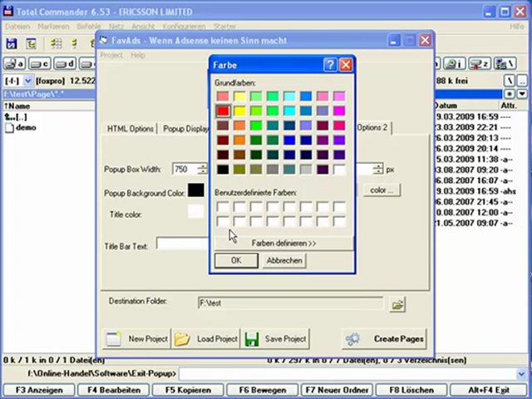Open the Load Project folder icon
The image size is (532, 399).
pos(182,339)
